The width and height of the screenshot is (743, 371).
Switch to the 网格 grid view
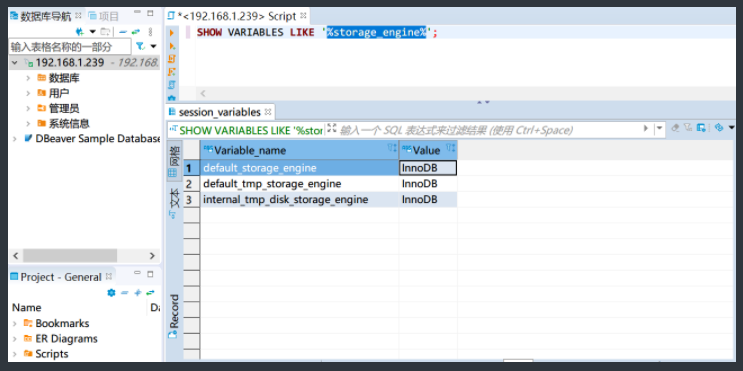(x=174, y=162)
